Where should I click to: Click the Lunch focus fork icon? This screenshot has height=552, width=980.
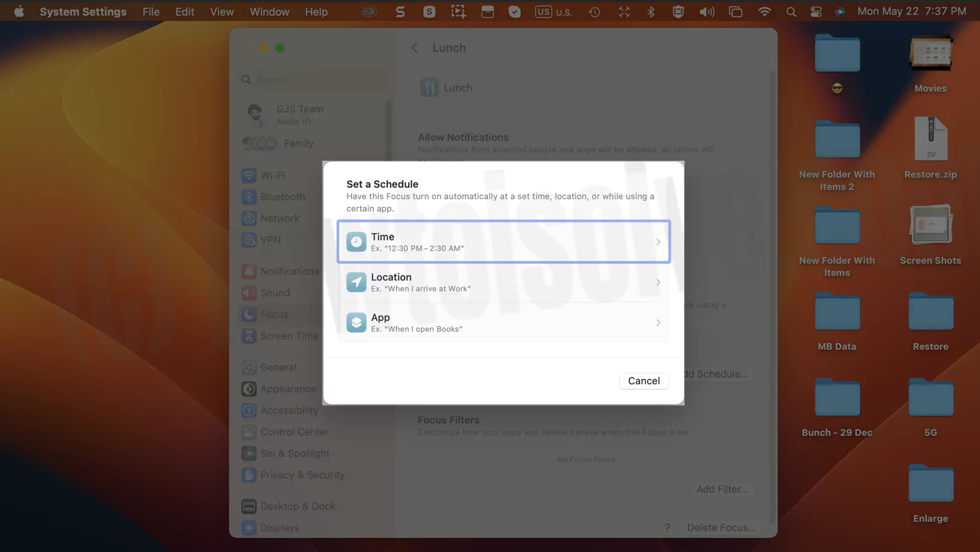tap(429, 87)
